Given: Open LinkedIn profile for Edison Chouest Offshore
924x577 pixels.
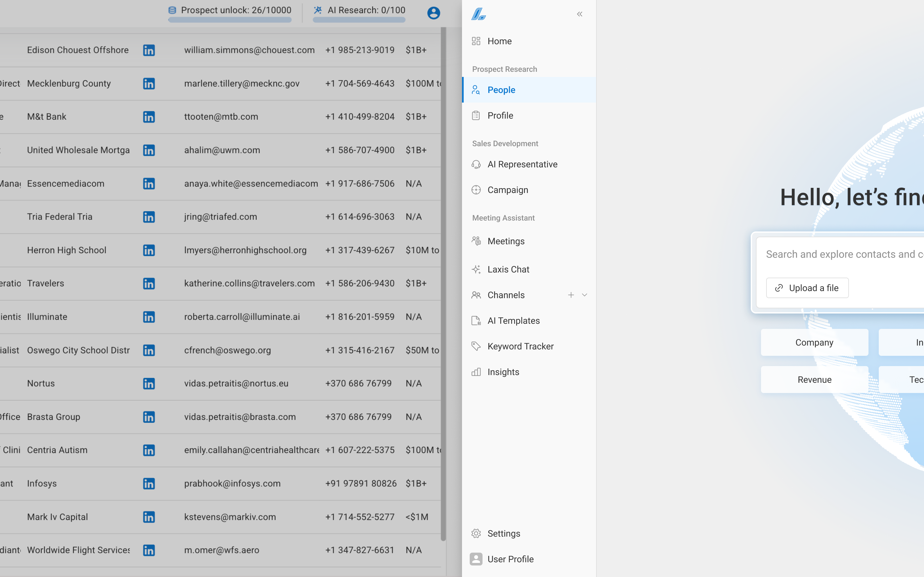Looking at the screenshot, I should pyautogui.click(x=149, y=50).
